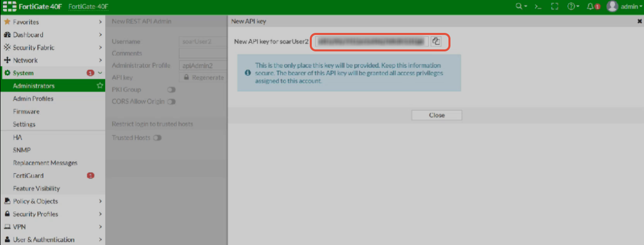Screen dimensions: 644x245
Task: Open Admin Profiles page
Action: [x=52, y=99]
